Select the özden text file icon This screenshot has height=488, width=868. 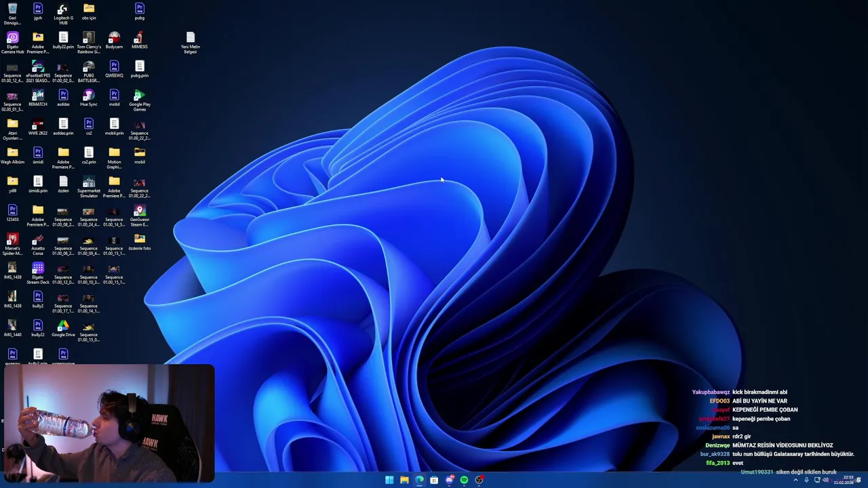pos(63,184)
